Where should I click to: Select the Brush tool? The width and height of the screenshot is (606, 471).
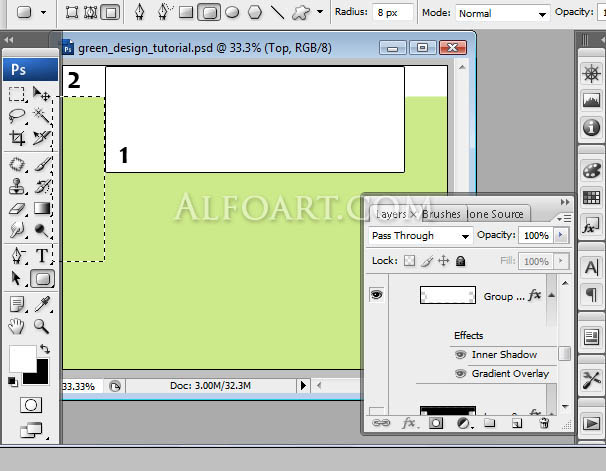(41, 164)
